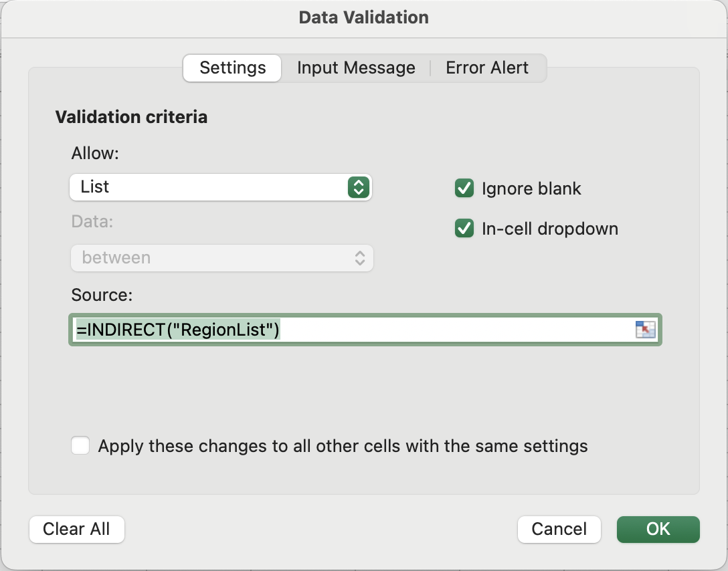728x571 pixels.
Task: Click the In-cell dropdown label text
Action: 550,229
